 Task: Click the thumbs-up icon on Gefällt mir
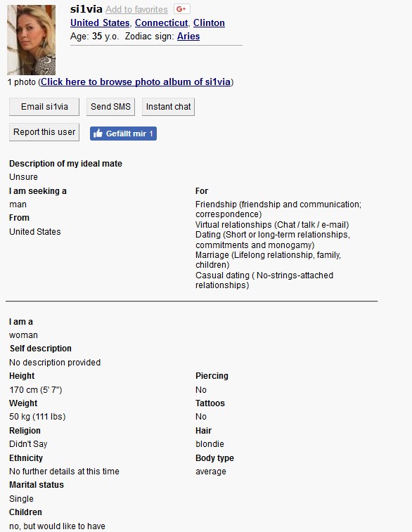98,134
